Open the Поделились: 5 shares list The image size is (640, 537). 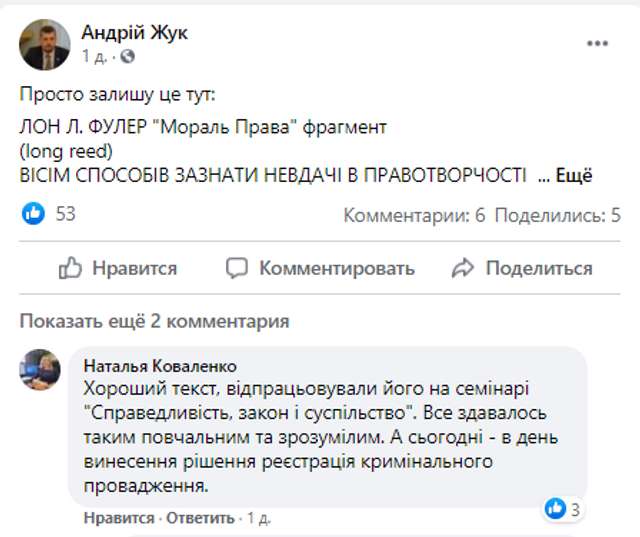558,215
